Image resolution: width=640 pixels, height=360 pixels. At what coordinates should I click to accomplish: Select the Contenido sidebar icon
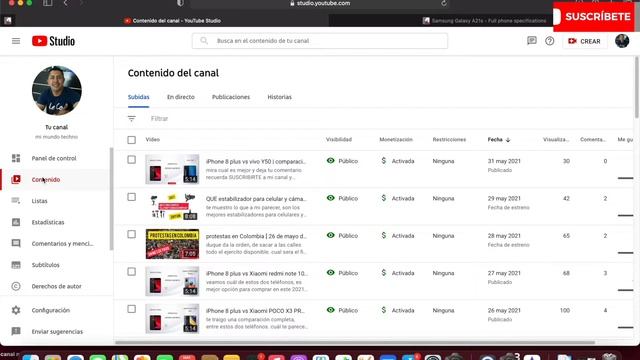click(x=16, y=180)
